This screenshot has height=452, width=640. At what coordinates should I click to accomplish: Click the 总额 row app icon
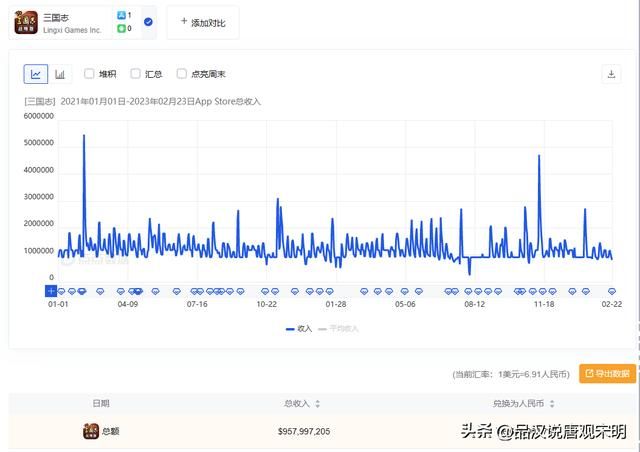tap(91, 431)
